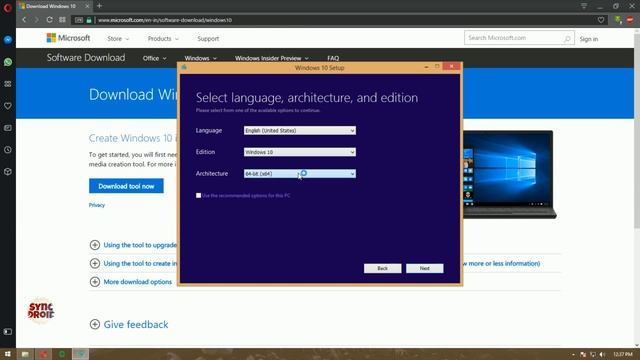Open the Support menu item

point(208,38)
